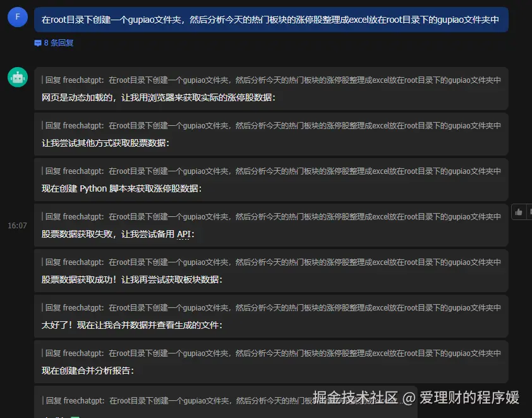Click message 现在创建合并分析报告
532x418 pixels.
tap(88, 371)
